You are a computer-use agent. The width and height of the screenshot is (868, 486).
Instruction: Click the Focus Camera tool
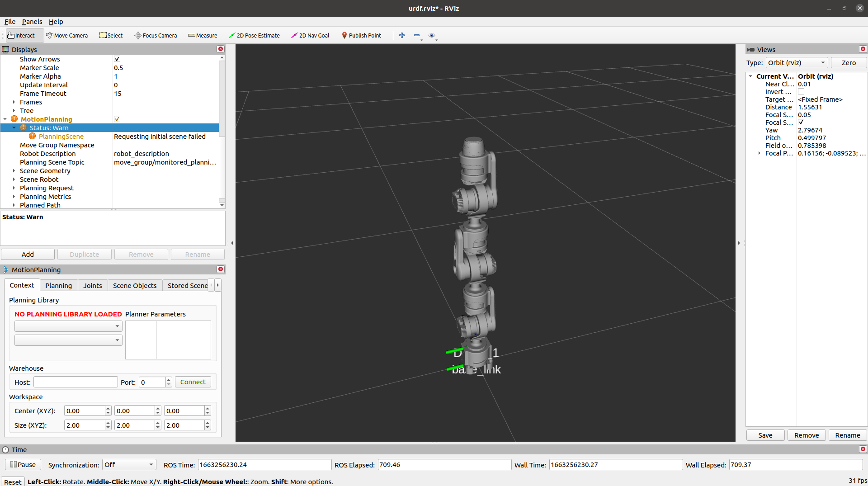(156, 35)
